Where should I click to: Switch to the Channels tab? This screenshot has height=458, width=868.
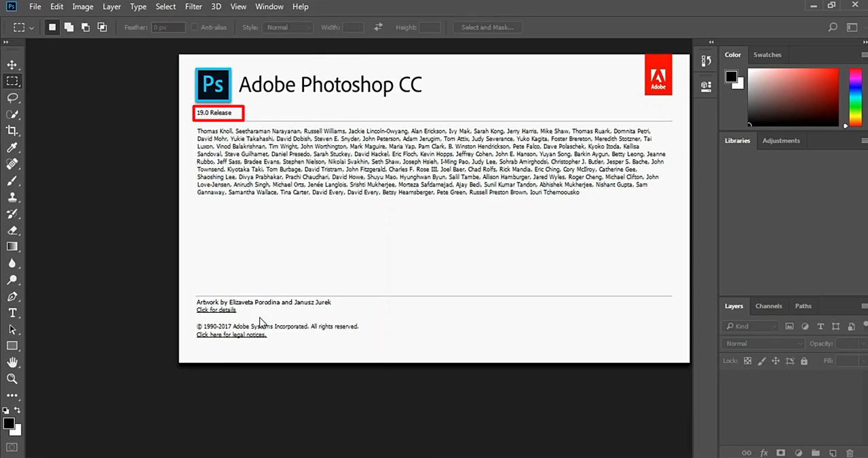click(x=769, y=306)
